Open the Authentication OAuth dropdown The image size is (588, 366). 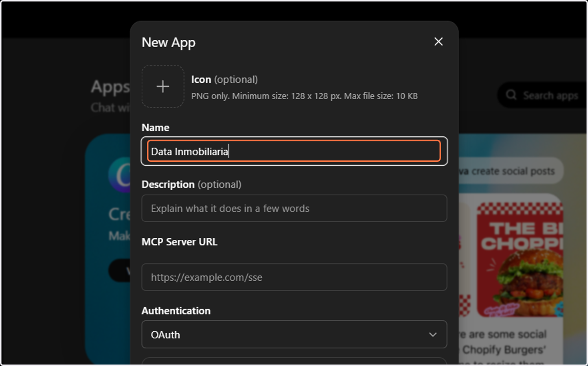294,335
